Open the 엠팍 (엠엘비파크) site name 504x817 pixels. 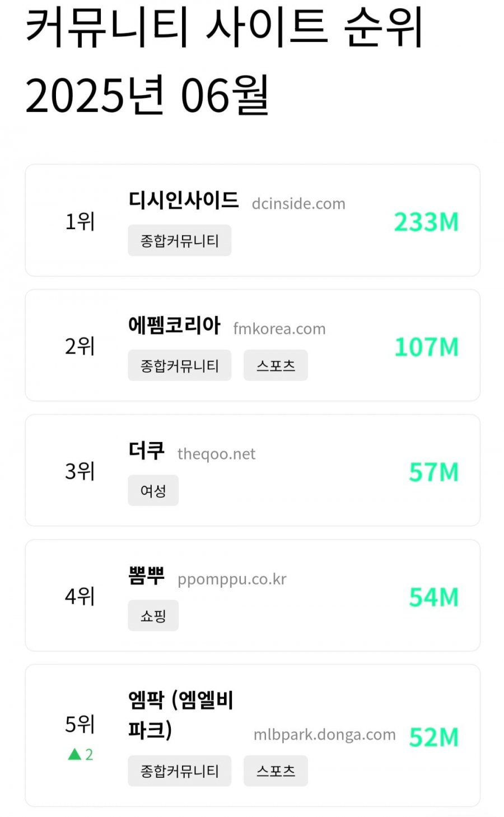[181, 714]
